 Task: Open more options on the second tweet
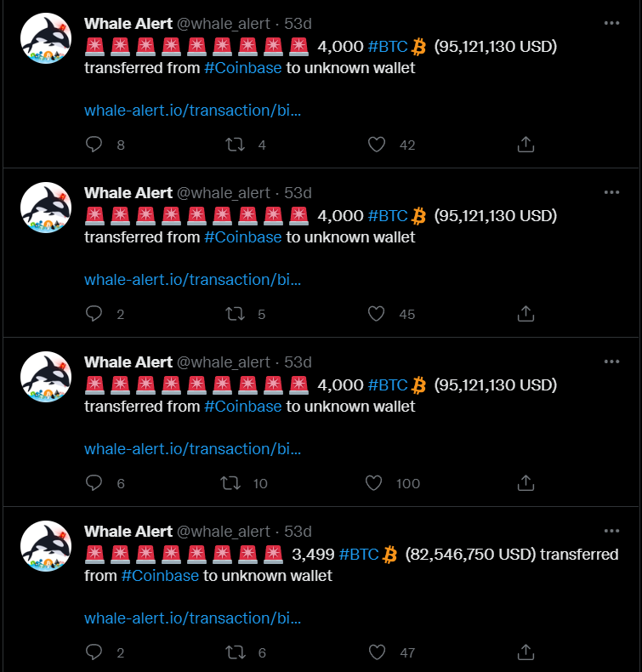[611, 192]
